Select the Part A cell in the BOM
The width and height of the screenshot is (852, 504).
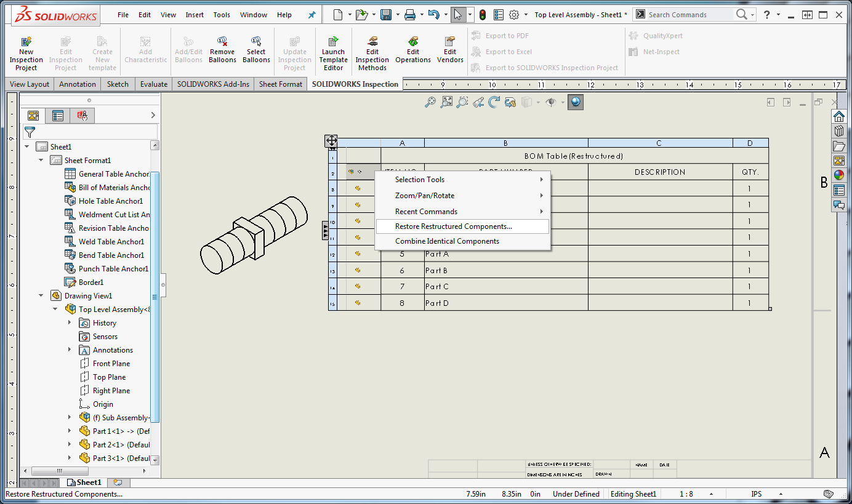pos(505,254)
